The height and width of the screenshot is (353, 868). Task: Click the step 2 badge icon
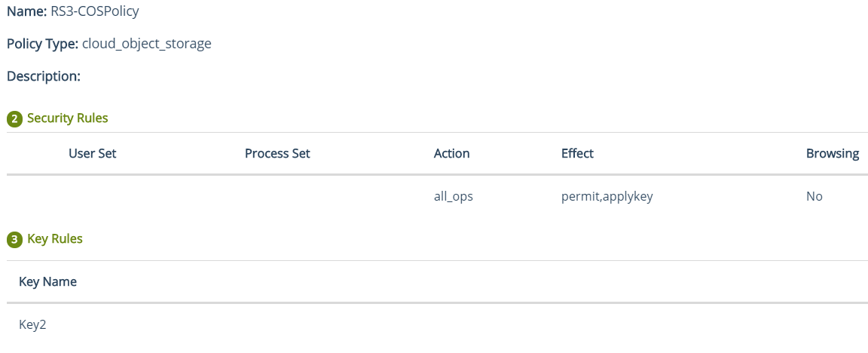point(14,118)
